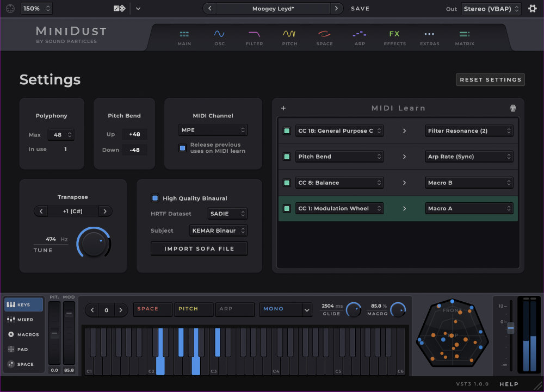Open the Filter Resonance (2) target dropdown
The image size is (544, 392).
pos(469,130)
